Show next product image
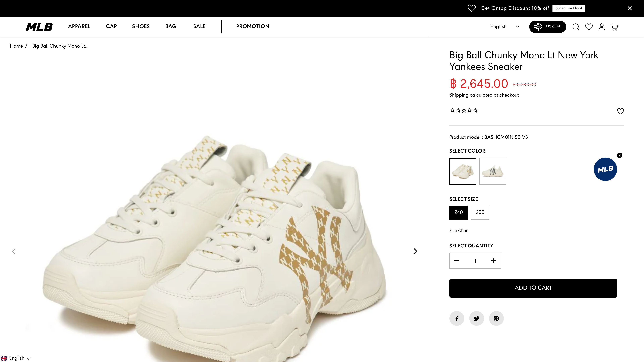 (415, 251)
